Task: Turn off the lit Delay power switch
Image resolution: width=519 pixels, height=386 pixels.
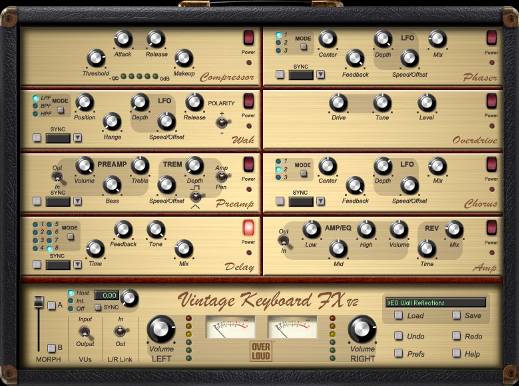Action: click(249, 228)
